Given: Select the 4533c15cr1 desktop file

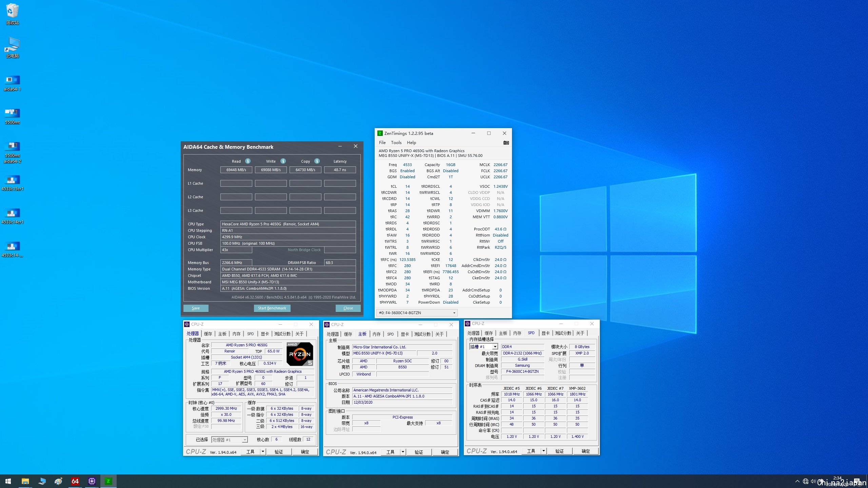Looking at the screenshot, I should pyautogui.click(x=13, y=183).
